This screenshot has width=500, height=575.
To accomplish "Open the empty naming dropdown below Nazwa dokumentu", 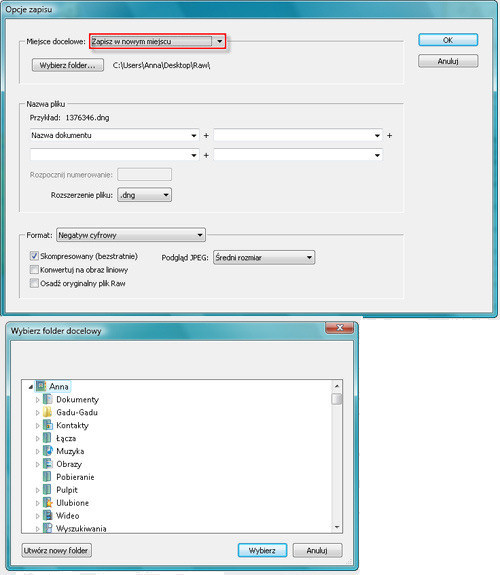I will pyautogui.click(x=114, y=155).
